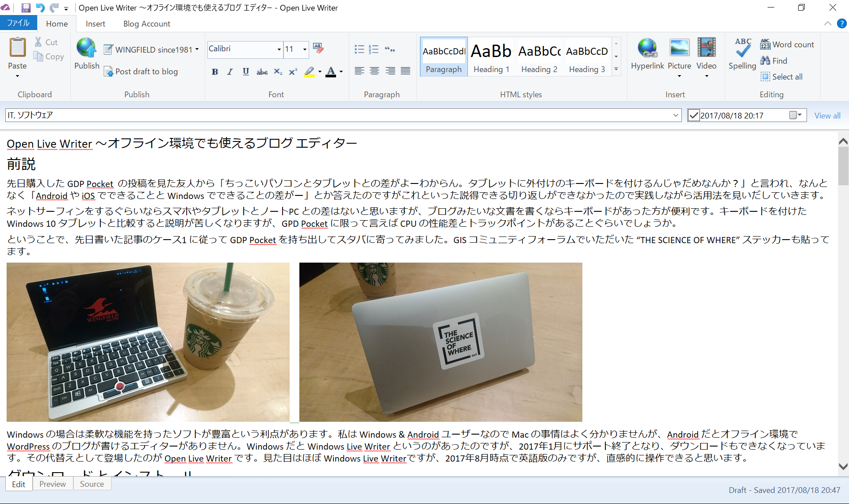Toggle Bold formatting
Viewport: 849px width, 504px height.
(215, 72)
